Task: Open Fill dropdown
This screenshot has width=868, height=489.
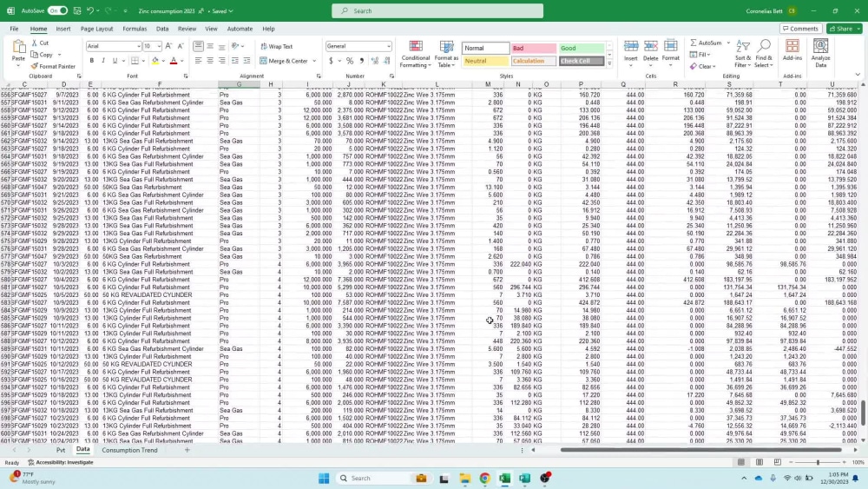Action: pyautogui.click(x=700, y=54)
